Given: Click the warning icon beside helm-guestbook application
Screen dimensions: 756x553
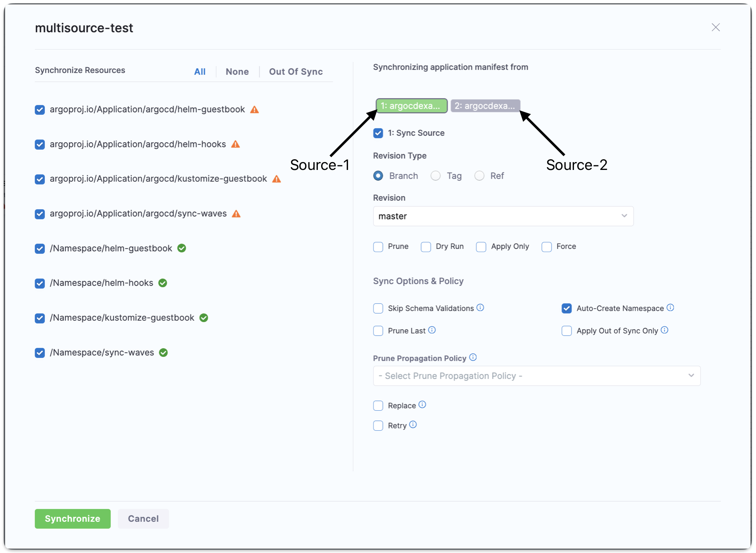Looking at the screenshot, I should pyautogui.click(x=254, y=109).
